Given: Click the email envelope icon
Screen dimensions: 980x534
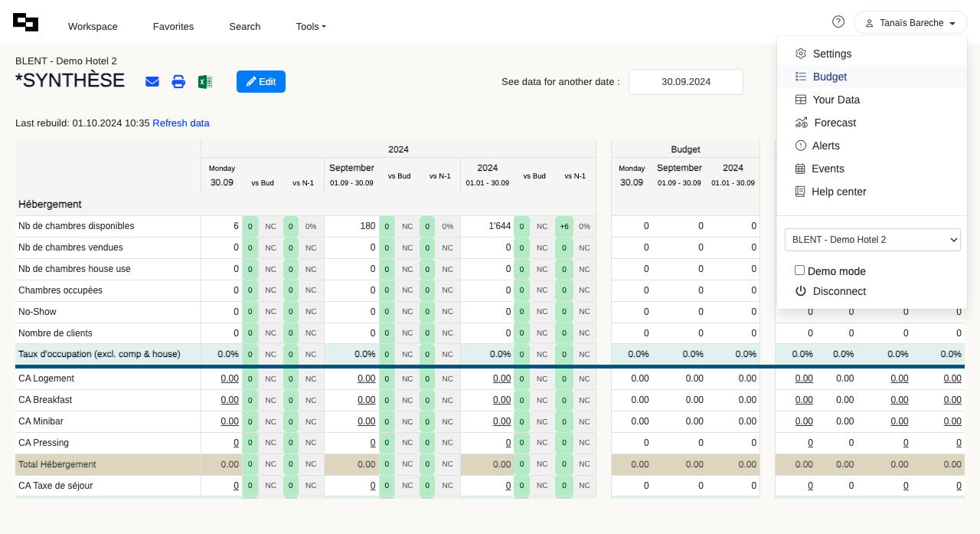Looking at the screenshot, I should coord(152,82).
